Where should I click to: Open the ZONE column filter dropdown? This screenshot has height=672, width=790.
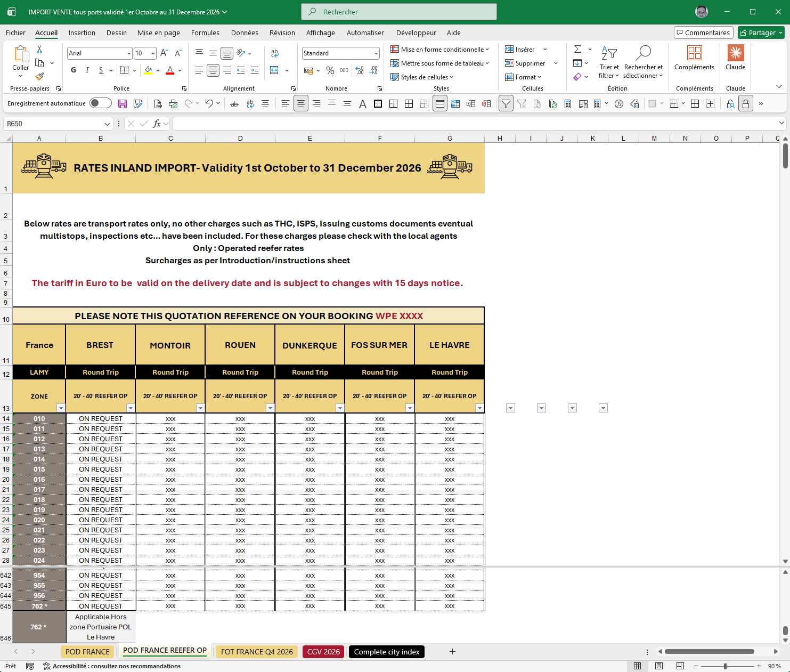click(x=61, y=408)
